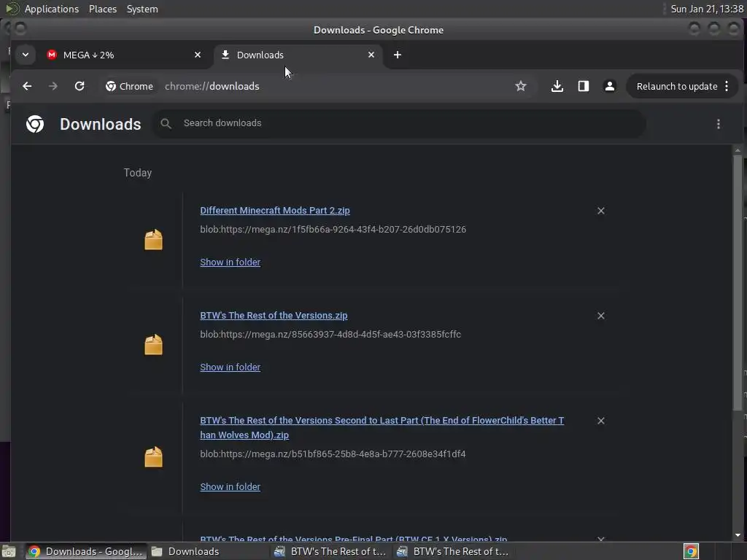The width and height of the screenshot is (747, 560).
Task: Click the mega.nz/1f5fb66a blob URL text
Action: 333,230
